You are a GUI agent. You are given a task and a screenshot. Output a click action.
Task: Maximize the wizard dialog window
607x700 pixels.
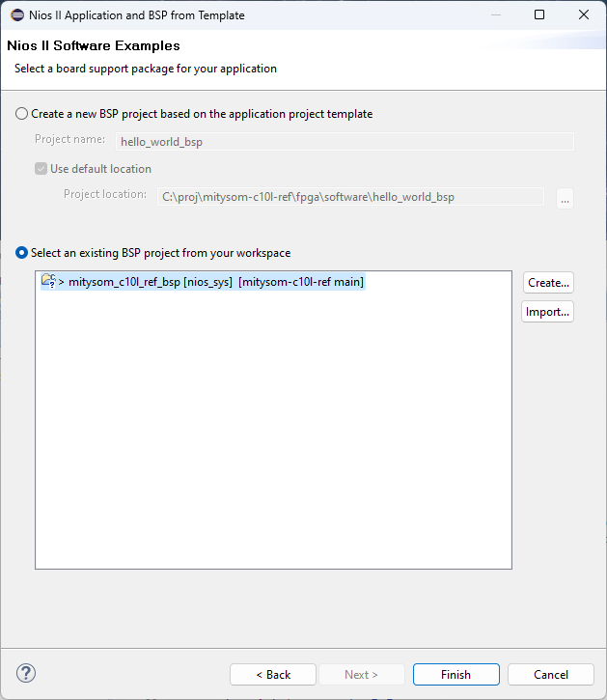(539, 14)
